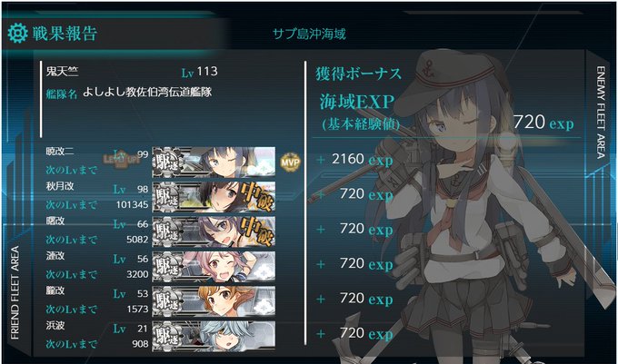Click the 海域EXP 720 exp value
The height and width of the screenshot is (364, 618).
point(543,123)
